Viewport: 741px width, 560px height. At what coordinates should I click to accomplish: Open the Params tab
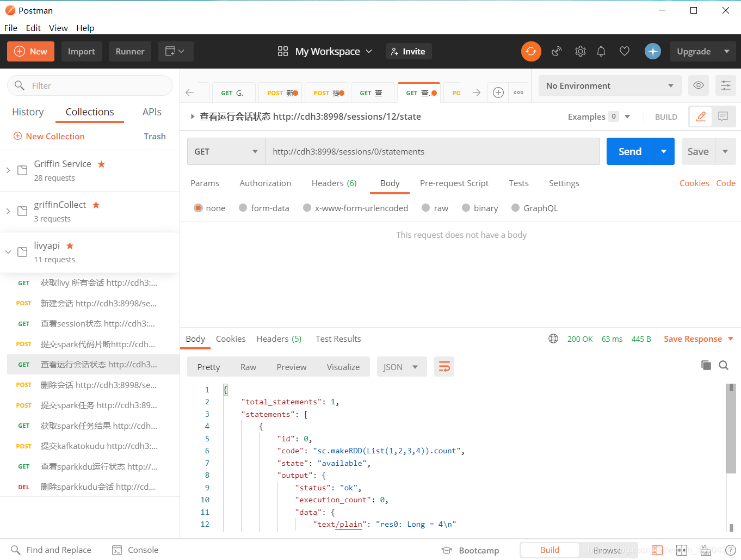coord(205,183)
